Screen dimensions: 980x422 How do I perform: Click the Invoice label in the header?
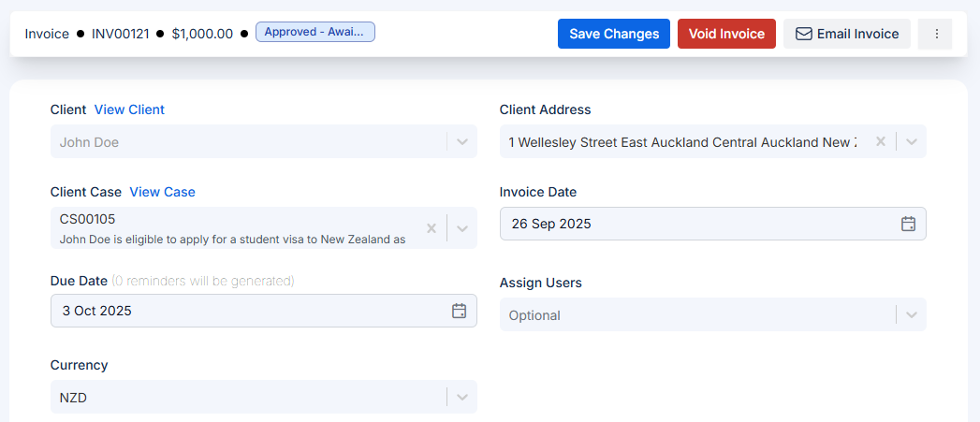47,34
